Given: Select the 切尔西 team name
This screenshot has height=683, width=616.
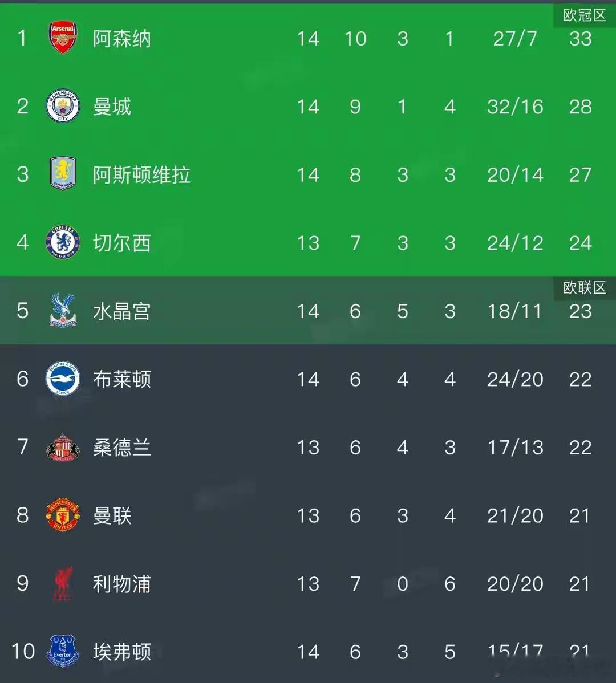Looking at the screenshot, I should (122, 243).
